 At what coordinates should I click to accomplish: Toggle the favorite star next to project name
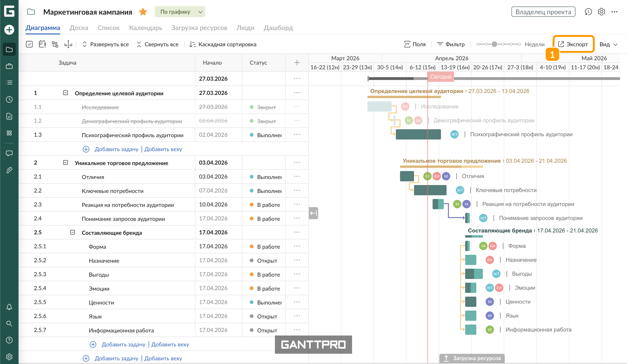pos(143,12)
